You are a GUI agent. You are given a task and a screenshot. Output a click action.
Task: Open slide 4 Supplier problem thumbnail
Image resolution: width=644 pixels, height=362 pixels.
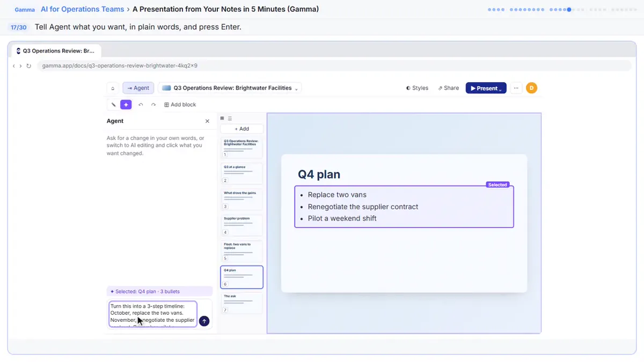[241, 225]
